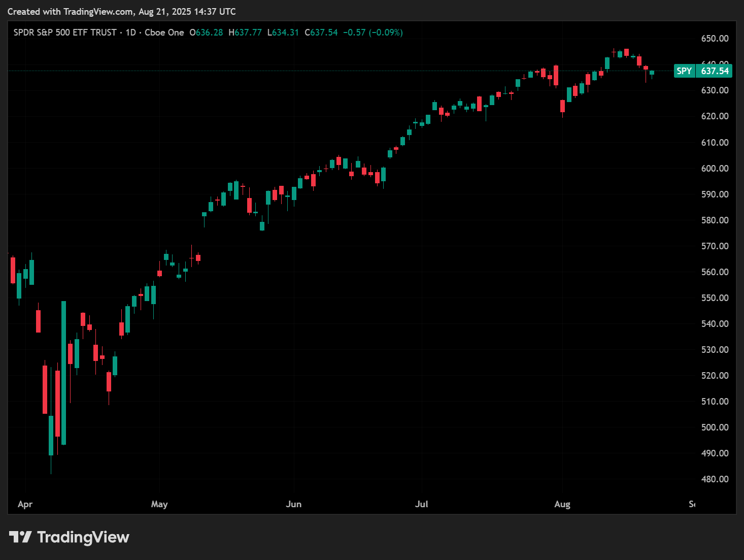This screenshot has height=560, width=744.
Task: Select the high value H637.77
Action: point(245,32)
